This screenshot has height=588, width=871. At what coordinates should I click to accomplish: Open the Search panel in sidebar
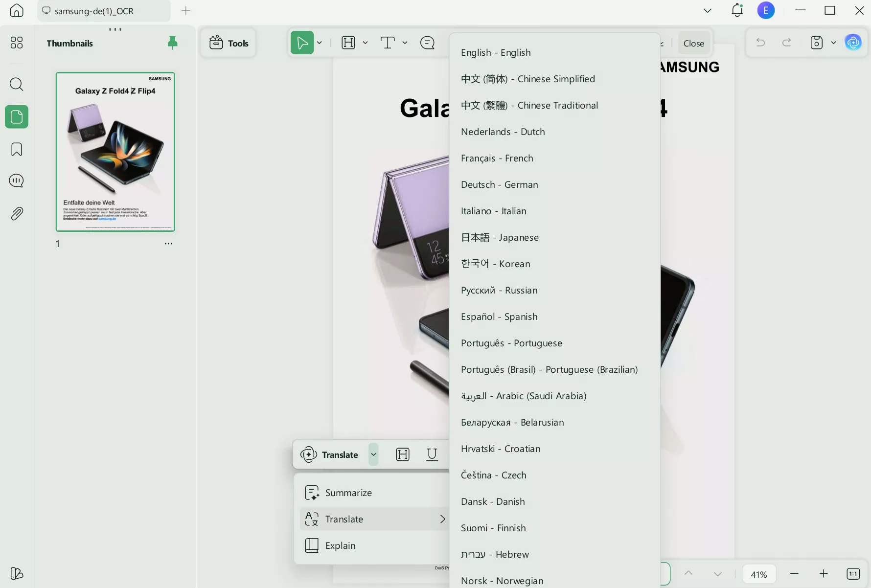click(17, 84)
